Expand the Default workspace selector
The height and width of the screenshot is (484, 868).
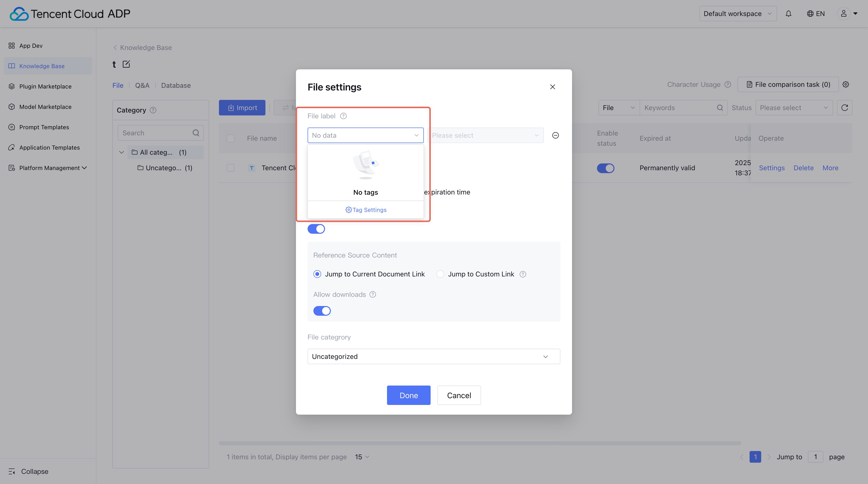737,14
